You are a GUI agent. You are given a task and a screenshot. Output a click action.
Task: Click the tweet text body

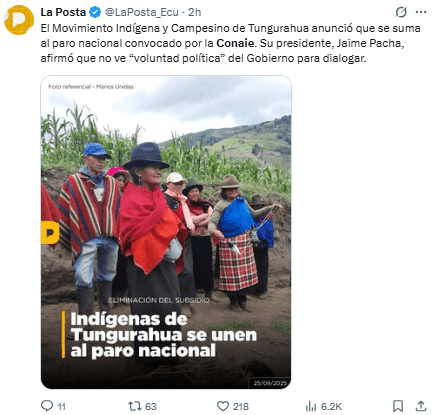tap(230, 43)
